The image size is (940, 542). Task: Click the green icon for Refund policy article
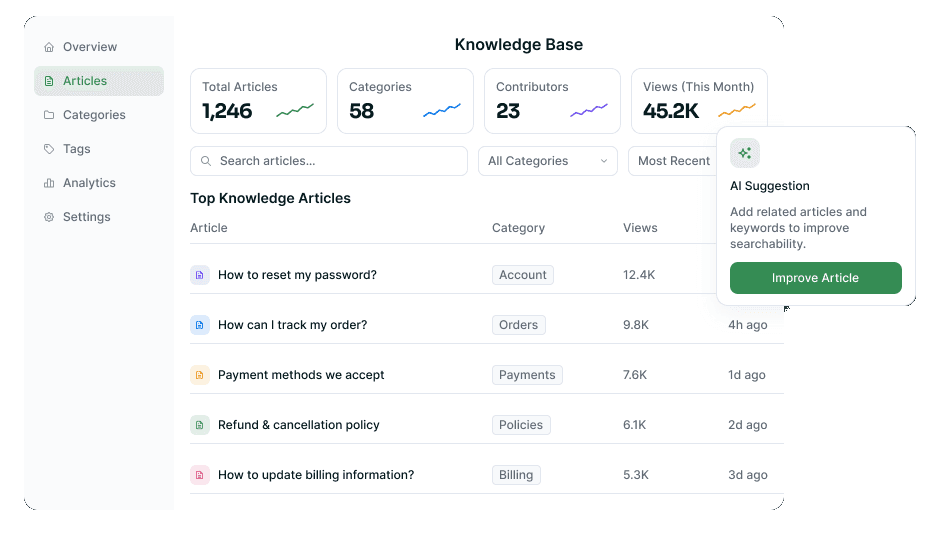(x=200, y=425)
